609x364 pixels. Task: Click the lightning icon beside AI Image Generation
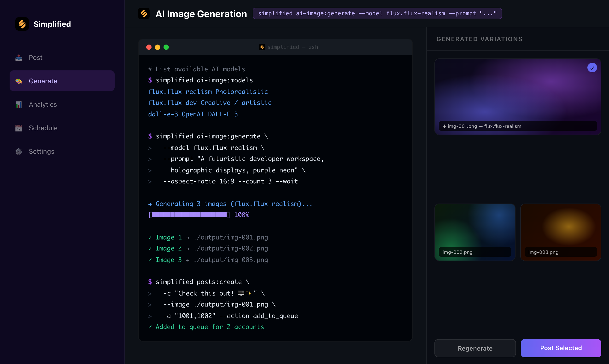[144, 13]
